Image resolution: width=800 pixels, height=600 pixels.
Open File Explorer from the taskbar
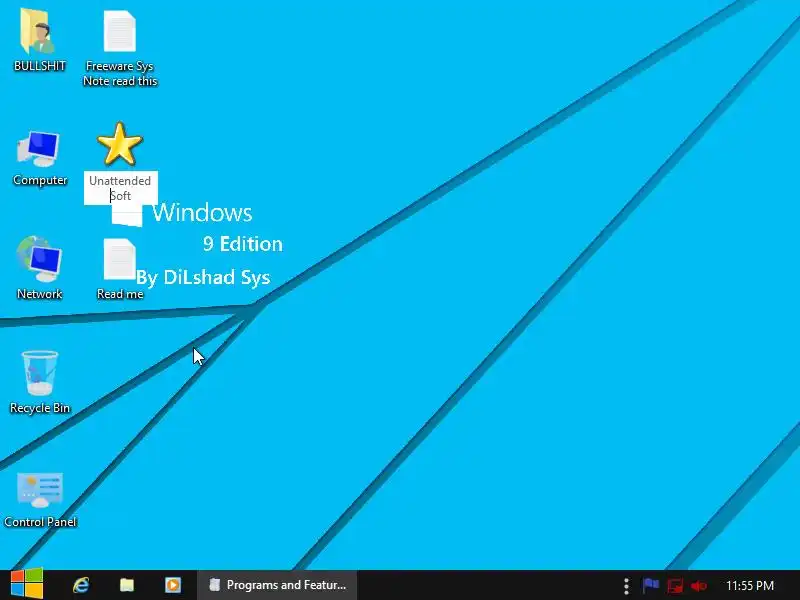tap(127, 585)
